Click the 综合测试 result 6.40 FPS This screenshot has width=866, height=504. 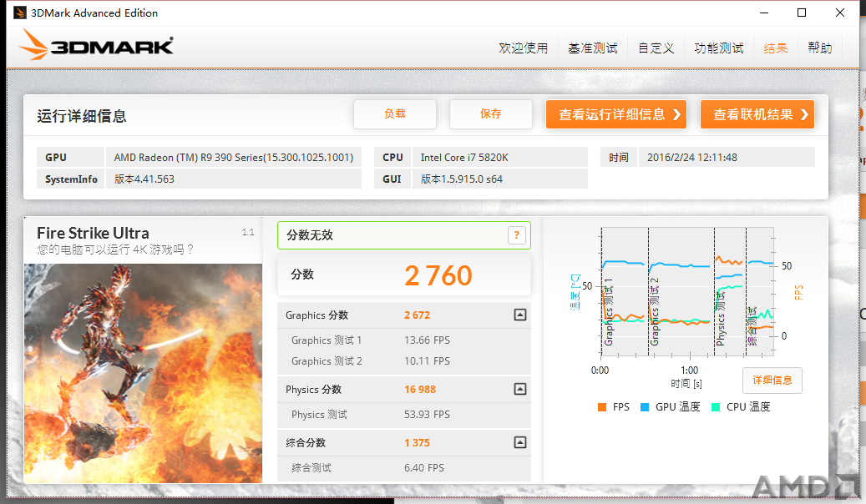pos(424,467)
